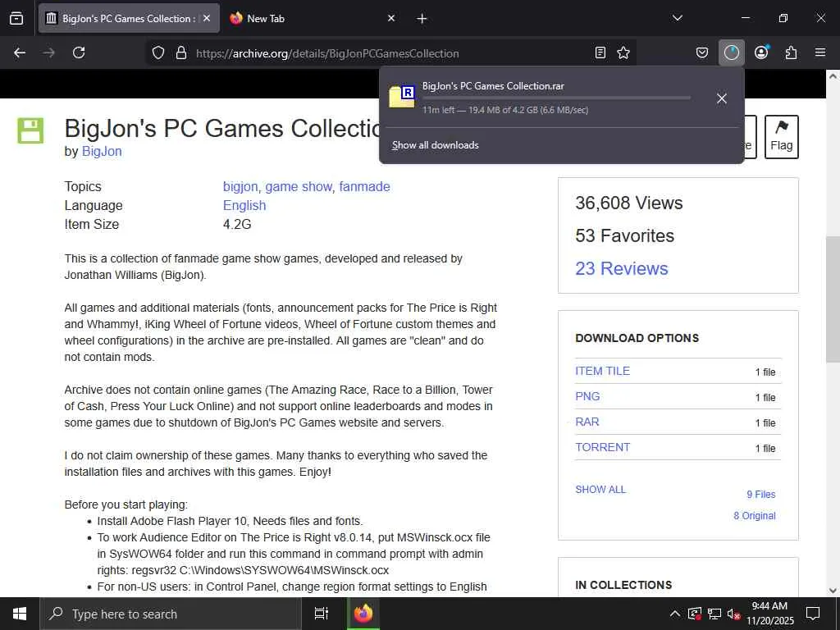This screenshot has width=840, height=630.
Task: Click the Firefox taskbar icon
Action: (x=363, y=614)
